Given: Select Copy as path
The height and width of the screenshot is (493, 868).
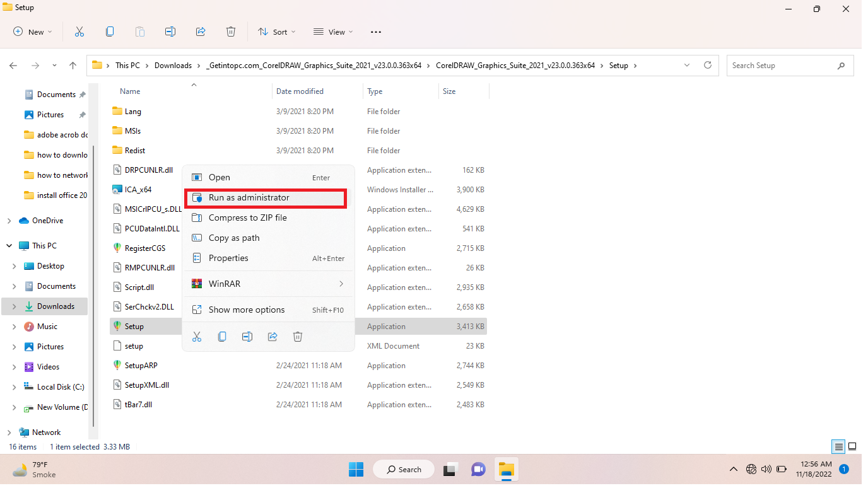Looking at the screenshot, I should [268, 238].
